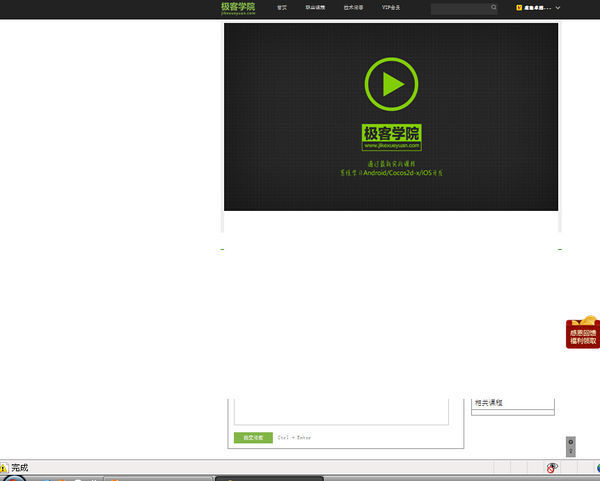Click inside the comment text area
This screenshot has height=481, width=600.
[x=341, y=411]
